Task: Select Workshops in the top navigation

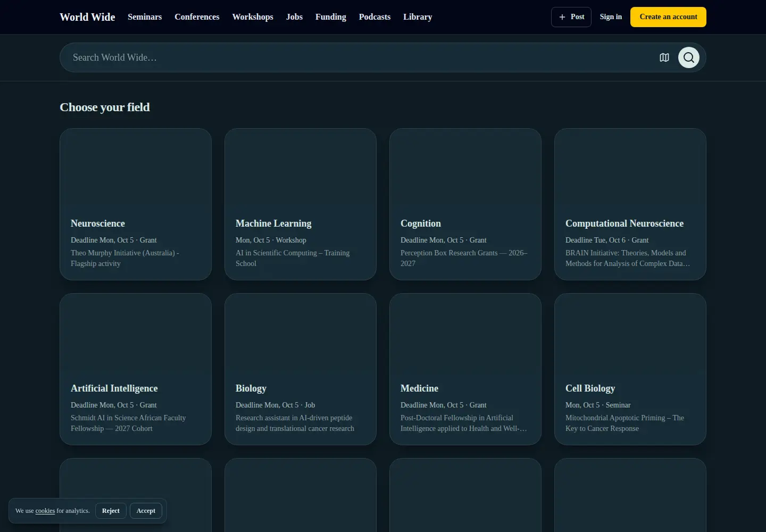Action: pos(253,17)
